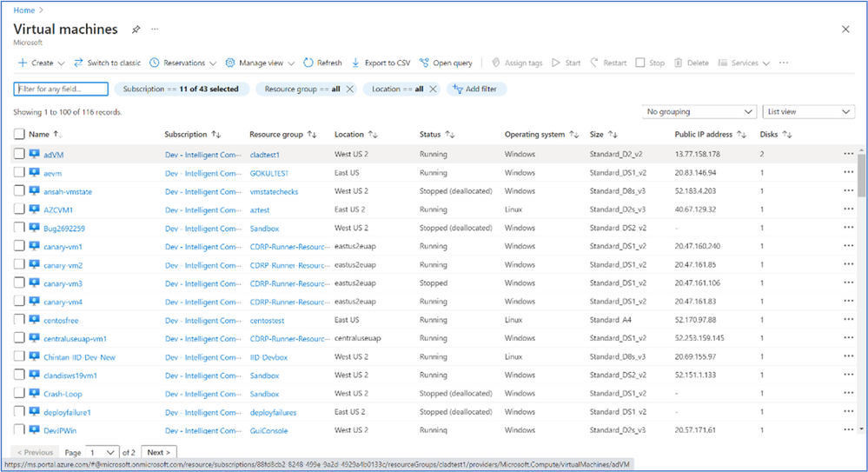The height and width of the screenshot is (472, 868).
Task: Check the ansah-vmstate row checkbox
Action: [19, 190]
